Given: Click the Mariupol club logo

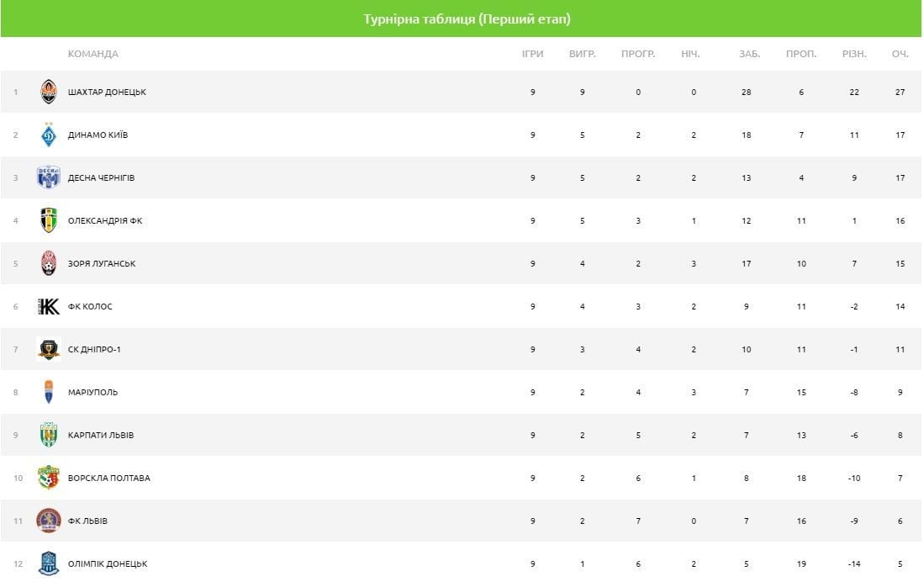Looking at the screenshot, I should [49, 392].
